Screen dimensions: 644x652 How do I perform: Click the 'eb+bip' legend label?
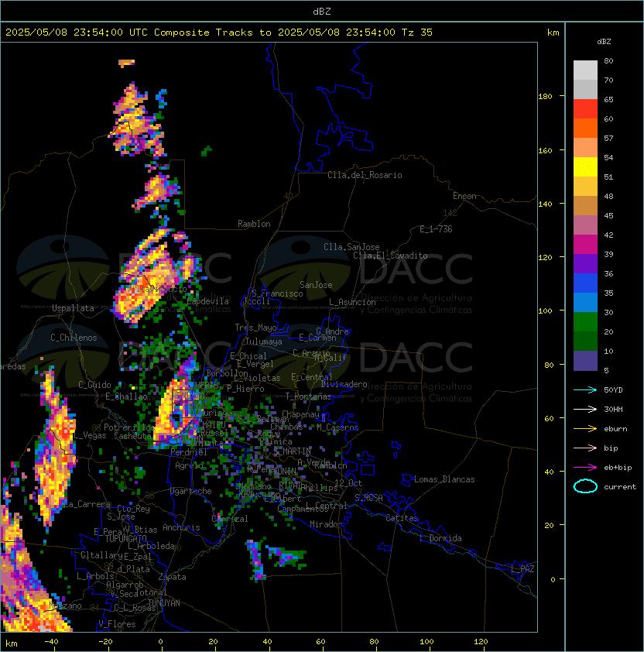point(618,468)
